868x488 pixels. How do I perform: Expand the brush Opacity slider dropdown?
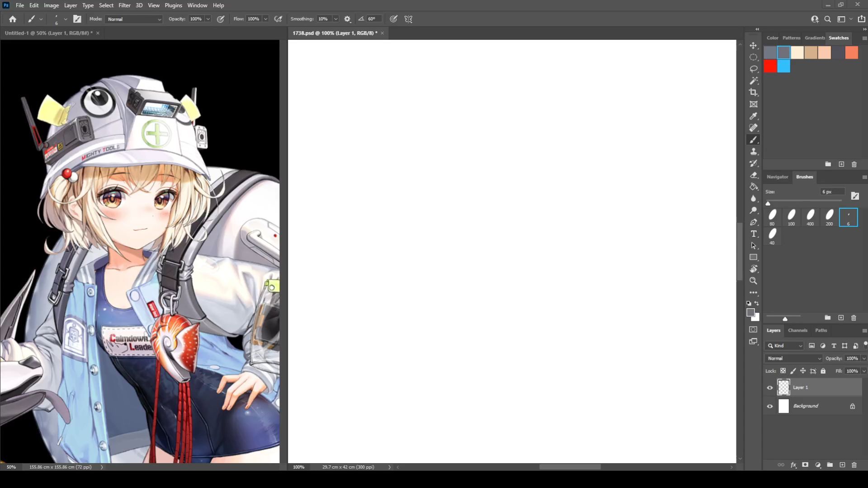[x=208, y=19]
